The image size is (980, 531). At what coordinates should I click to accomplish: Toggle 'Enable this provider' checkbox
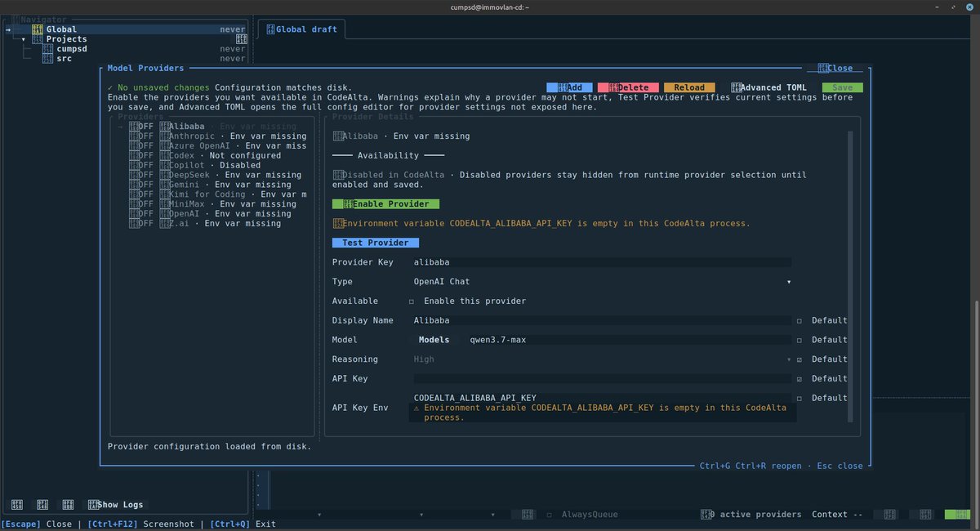pyautogui.click(x=412, y=301)
